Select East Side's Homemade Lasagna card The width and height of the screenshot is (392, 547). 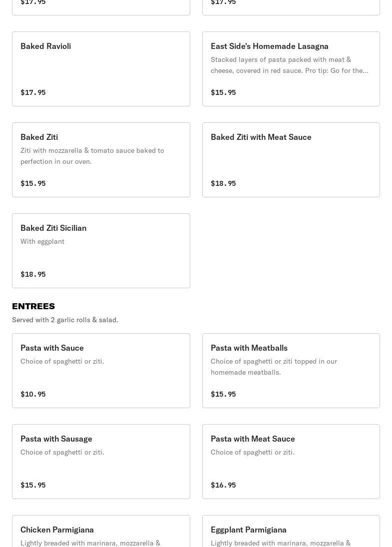point(291,69)
